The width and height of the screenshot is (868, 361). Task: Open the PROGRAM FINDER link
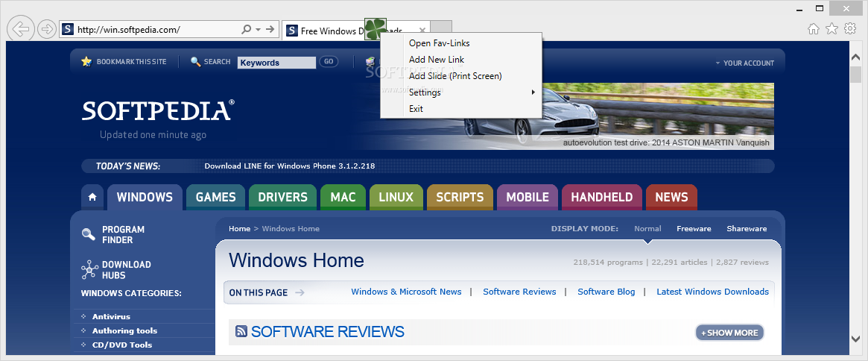[x=123, y=234]
